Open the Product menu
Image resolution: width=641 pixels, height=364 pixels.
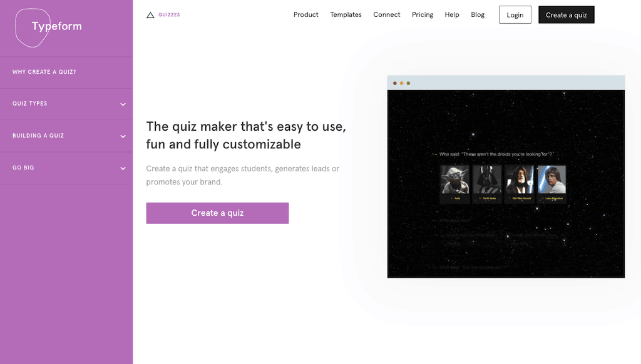coord(305,14)
